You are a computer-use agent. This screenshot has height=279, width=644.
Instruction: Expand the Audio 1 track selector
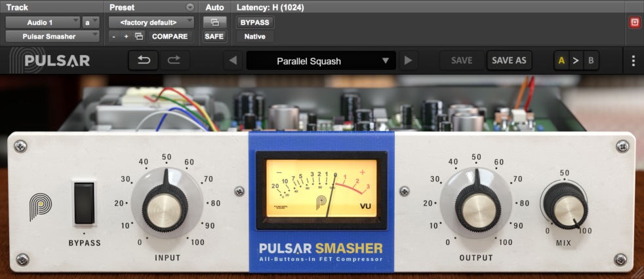pyautogui.click(x=43, y=22)
